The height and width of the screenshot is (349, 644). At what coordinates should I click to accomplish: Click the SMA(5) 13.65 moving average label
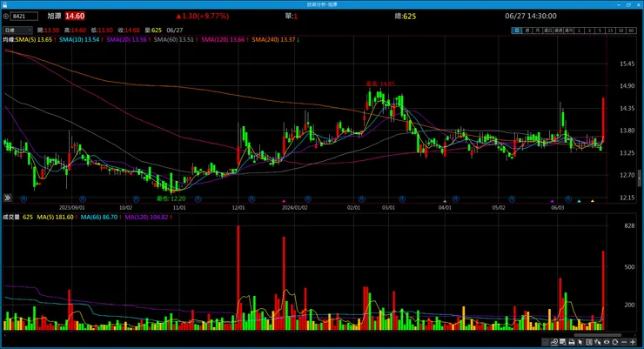[x=34, y=39]
